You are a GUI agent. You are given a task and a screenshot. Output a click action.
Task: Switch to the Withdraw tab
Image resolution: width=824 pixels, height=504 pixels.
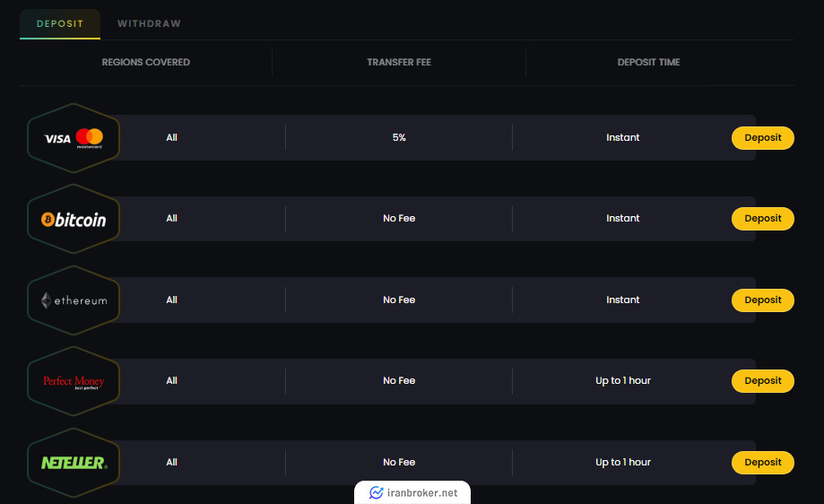[x=149, y=23]
